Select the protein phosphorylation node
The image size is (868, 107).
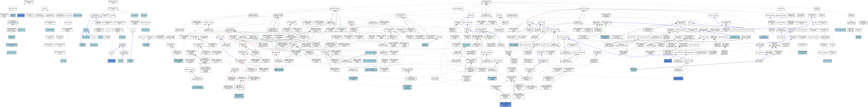(371, 52)
